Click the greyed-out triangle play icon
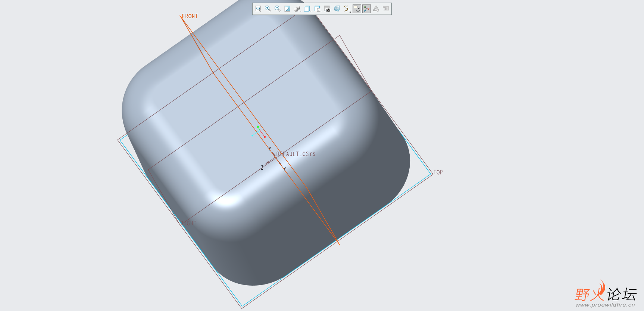 coord(376,9)
